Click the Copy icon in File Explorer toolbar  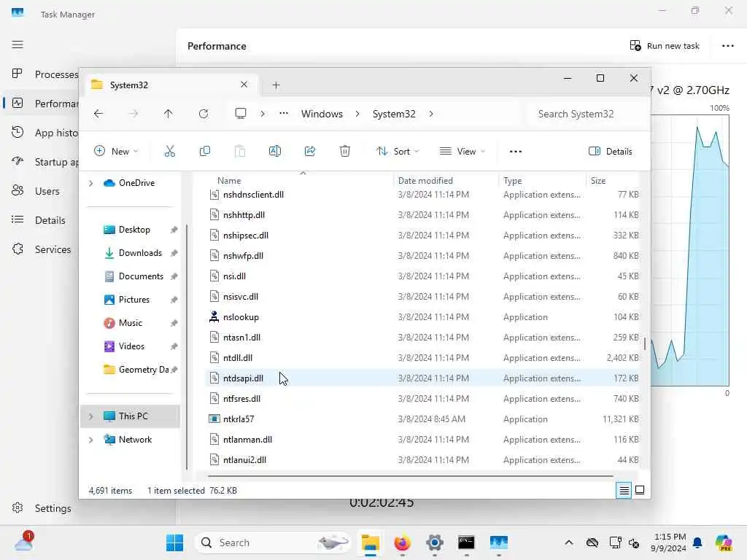pos(205,152)
